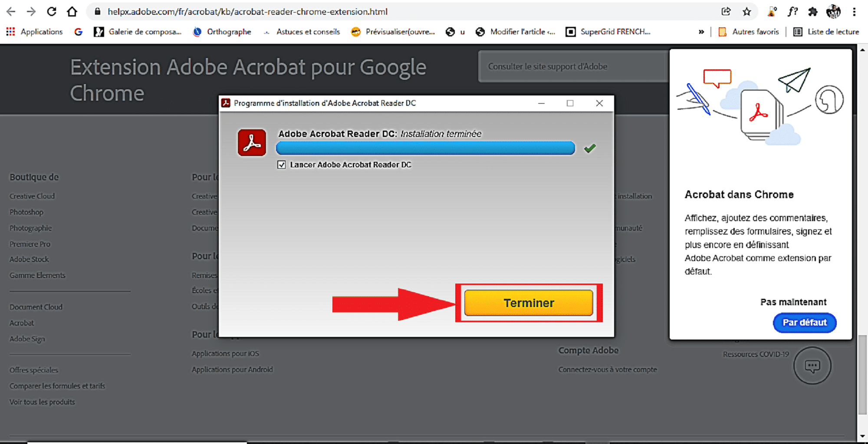The height and width of the screenshot is (444, 868).
Task: Close the Acrobat installer window
Action: pos(599,103)
